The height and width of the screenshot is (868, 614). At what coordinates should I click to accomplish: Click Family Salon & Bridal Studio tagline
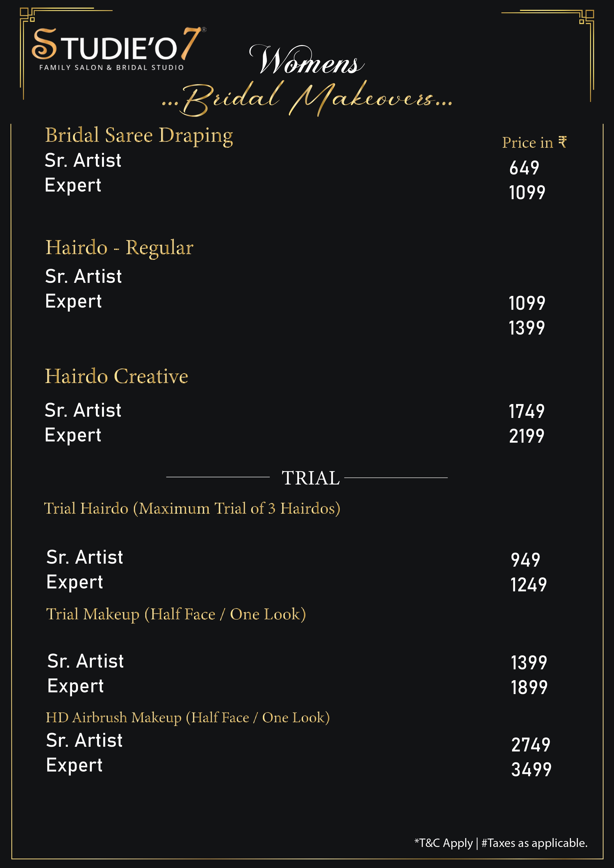coord(112,68)
